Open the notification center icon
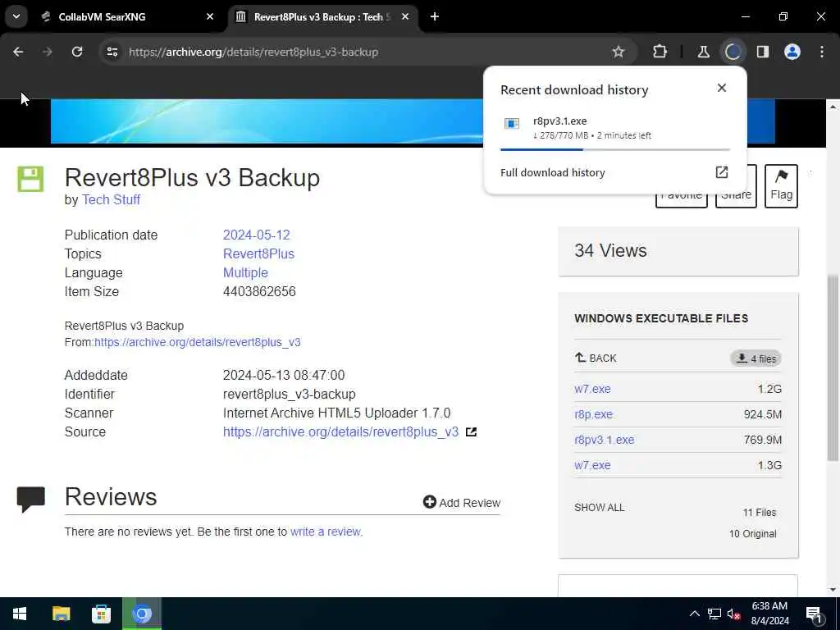Image resolution: width=840 pixels, height=630 pixels. pyautogui.click(x=814, y=614)
